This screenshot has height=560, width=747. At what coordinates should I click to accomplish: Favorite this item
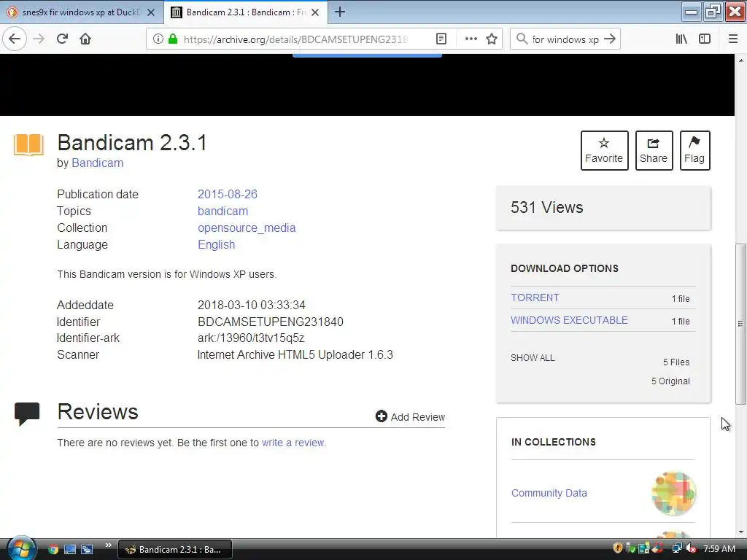604,150
